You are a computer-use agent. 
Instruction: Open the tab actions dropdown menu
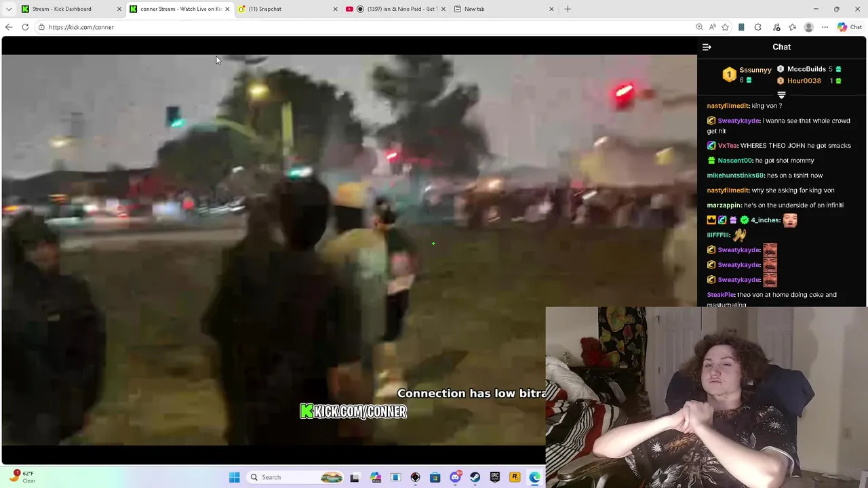[9, 9]
